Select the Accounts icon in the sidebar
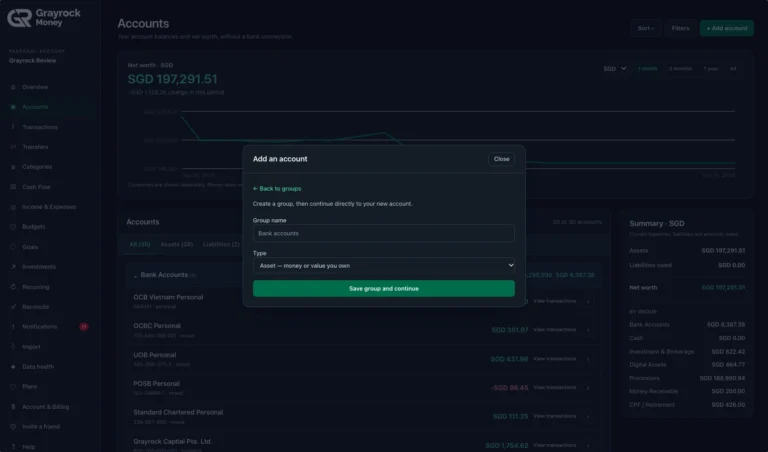The width and height of the screenshot is (768, 452). click(x=13, y=107)
